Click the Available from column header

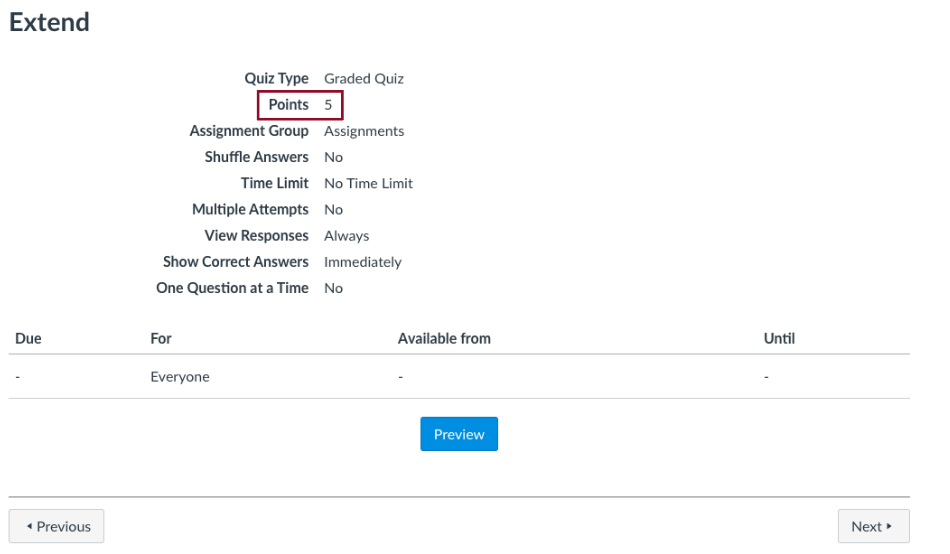pos(444,338)
